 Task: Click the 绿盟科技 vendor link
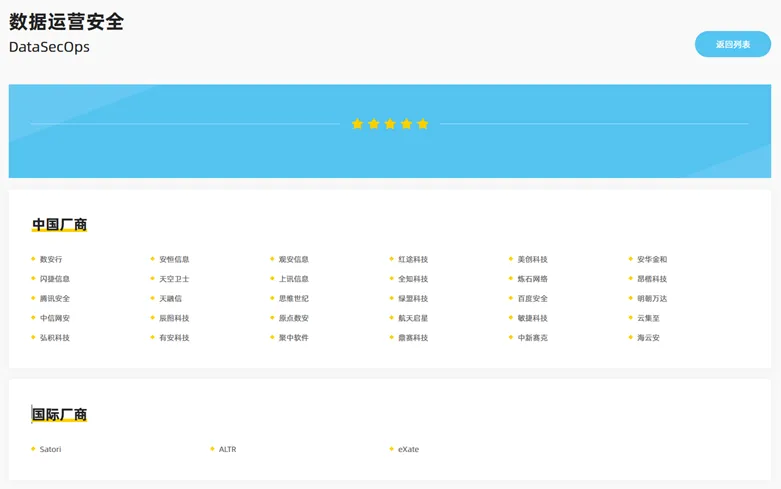point(413,298)
